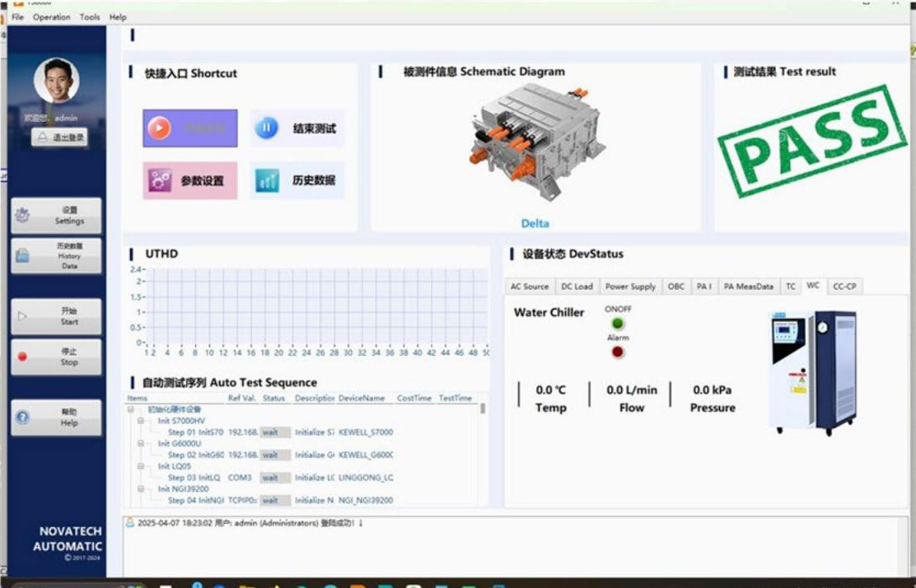Click the gear icon on Settings sidebar button
The height and width of the screenshot is (588, 916).
[x=23, y=215]
